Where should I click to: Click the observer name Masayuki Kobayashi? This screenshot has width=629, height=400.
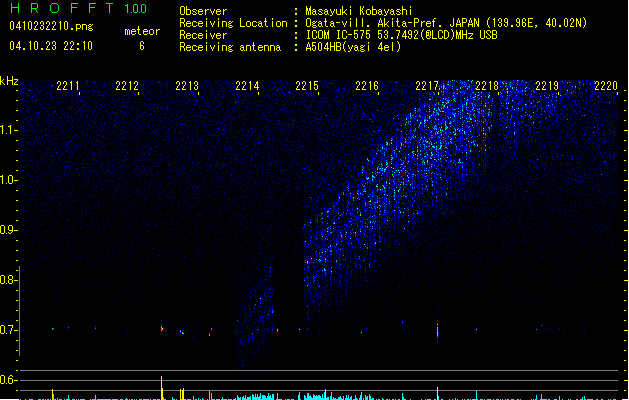(x=359, y=11)
